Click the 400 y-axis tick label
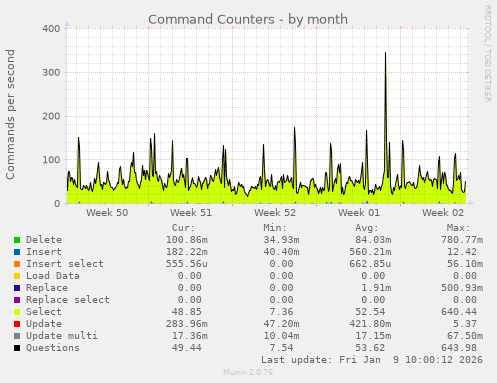 pos(51,29)
